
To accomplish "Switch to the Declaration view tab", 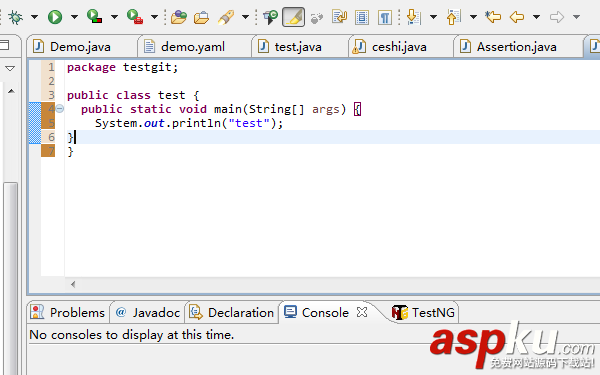I will (x=232, y=313).
